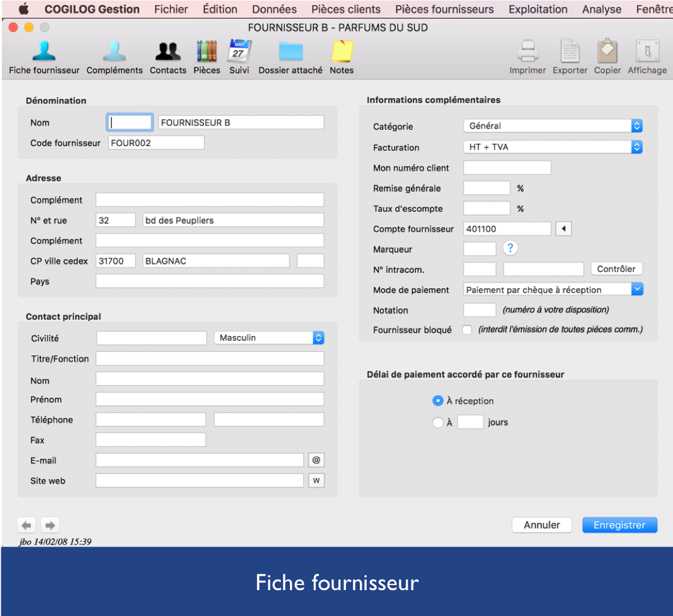Screen dimensions: 673x616
Task: Open the Données menu
Action: coord(274,9)
